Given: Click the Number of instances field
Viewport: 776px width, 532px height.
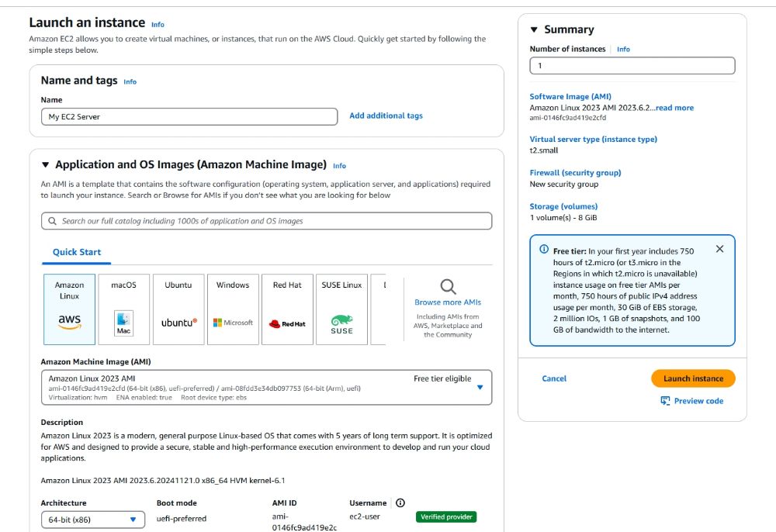Looking at the screenshot, I should tap(632, 66).
